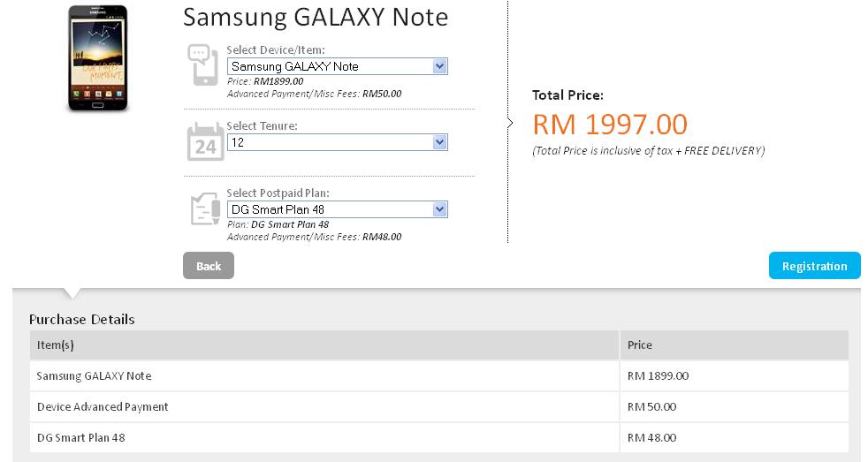
Task: Click the calendar tenure icon
Action: 205,141
